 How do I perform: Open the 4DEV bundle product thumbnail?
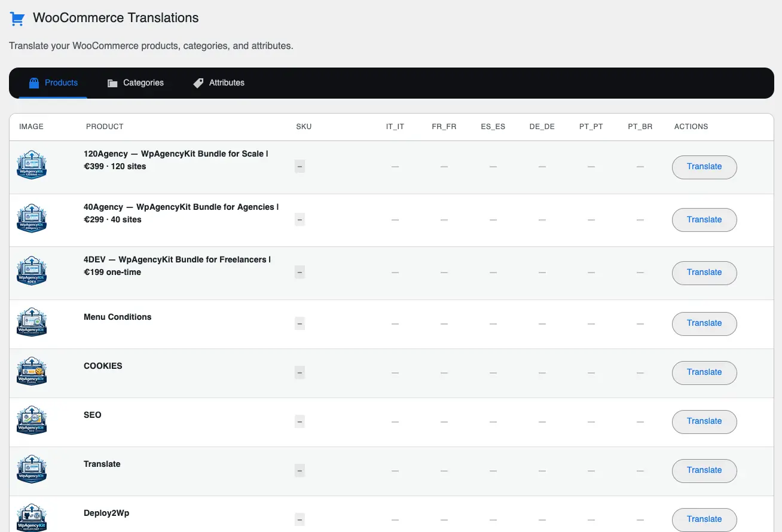pos(32,271)
